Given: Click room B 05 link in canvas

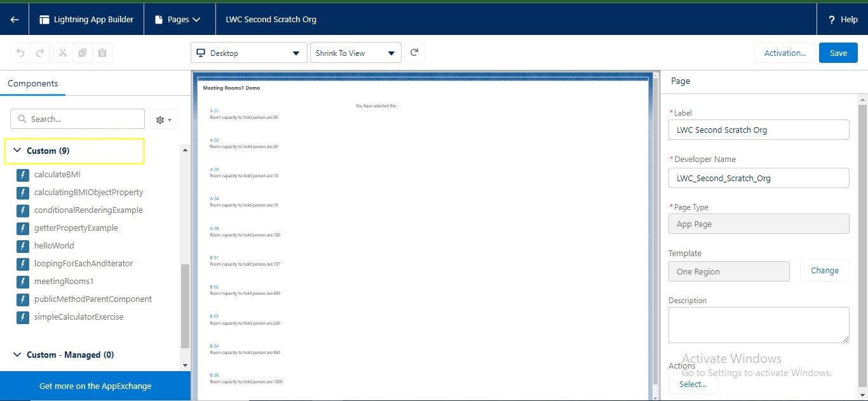Looking at the screenshot, I should [x=214, y=376].
